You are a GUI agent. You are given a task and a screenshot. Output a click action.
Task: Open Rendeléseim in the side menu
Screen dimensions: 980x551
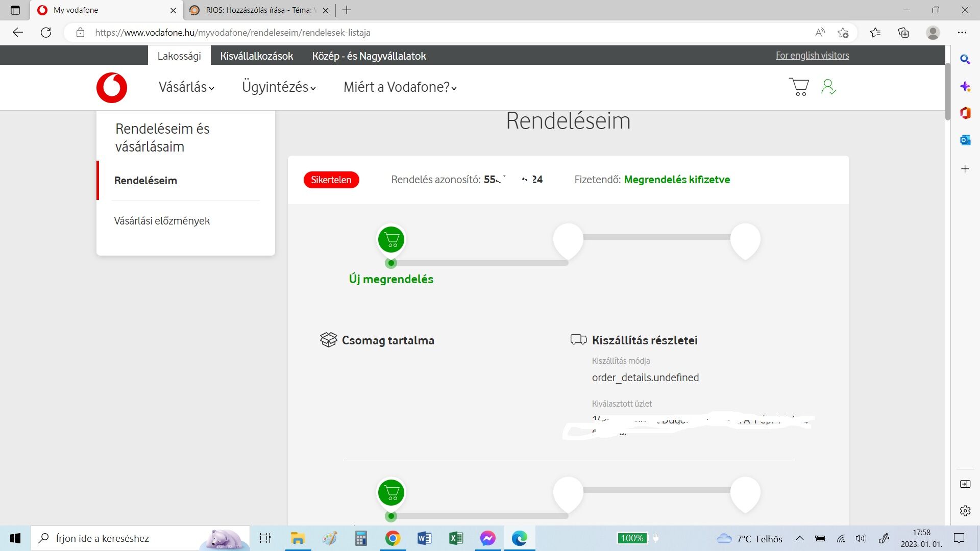[x=145, y=181]
